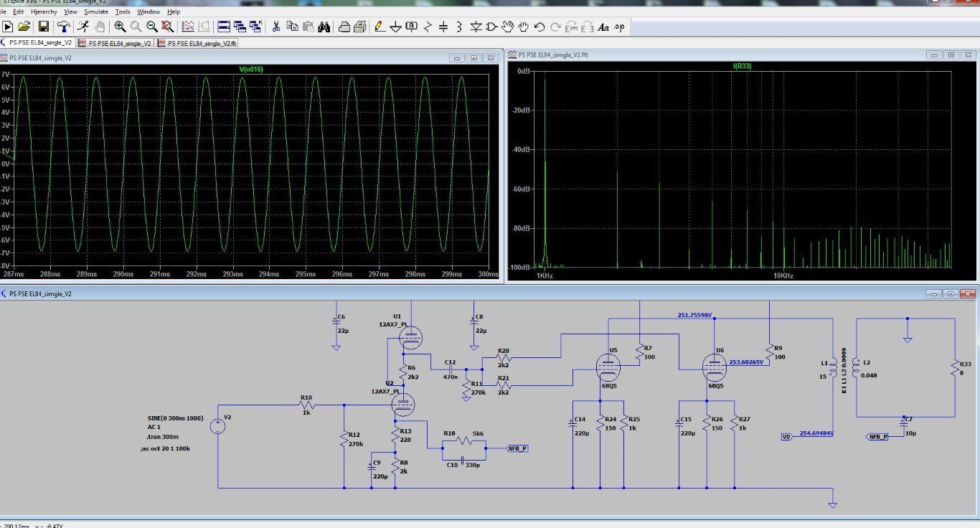Select the Label Net tool

411,27
